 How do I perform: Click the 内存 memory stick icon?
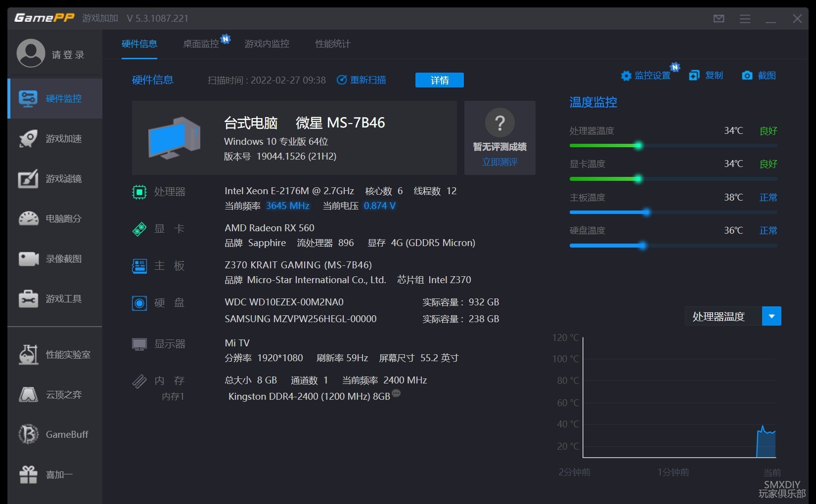point(139,381)
